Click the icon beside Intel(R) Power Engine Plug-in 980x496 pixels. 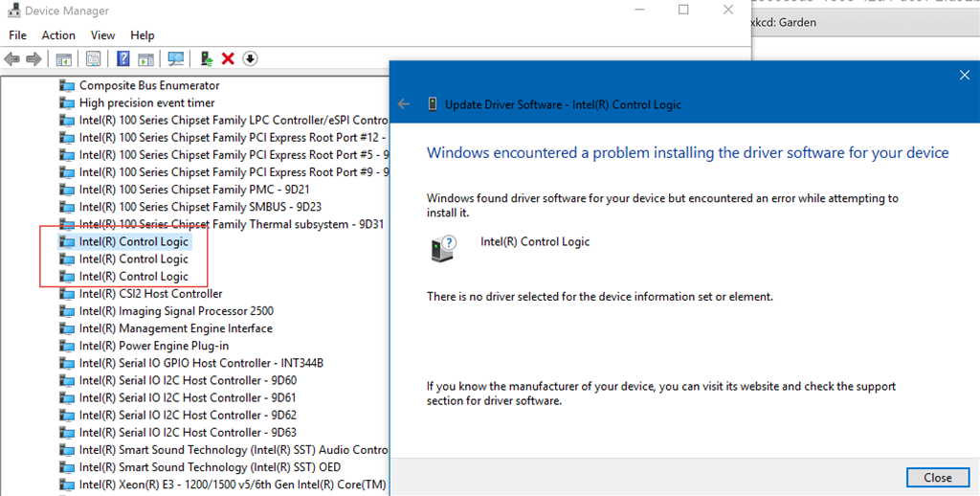click(x=67, y=346)
